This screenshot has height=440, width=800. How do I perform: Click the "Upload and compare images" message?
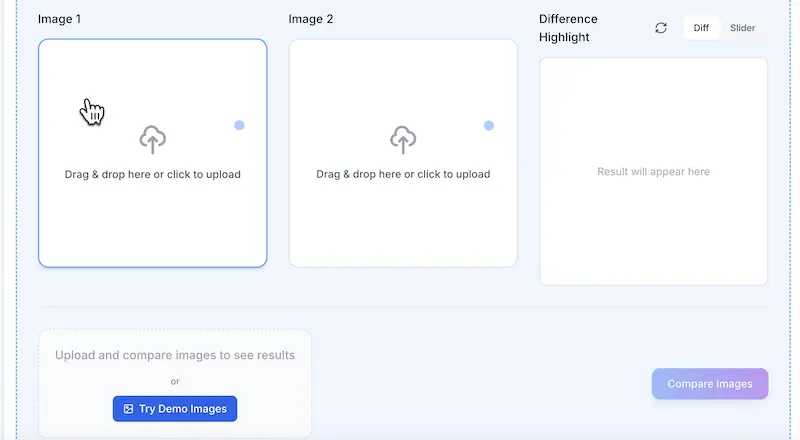(175, 355)
